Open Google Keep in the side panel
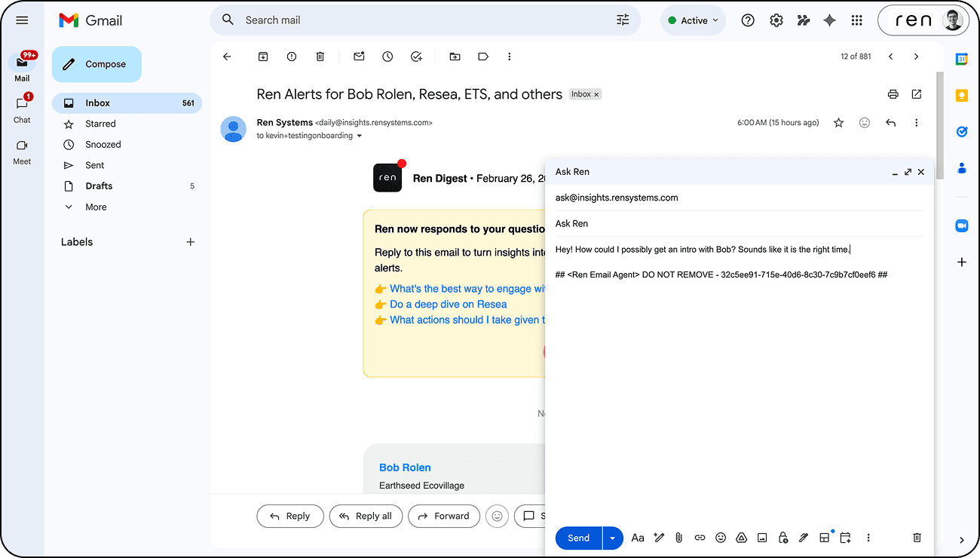980x558 pixels. point(961,94)
